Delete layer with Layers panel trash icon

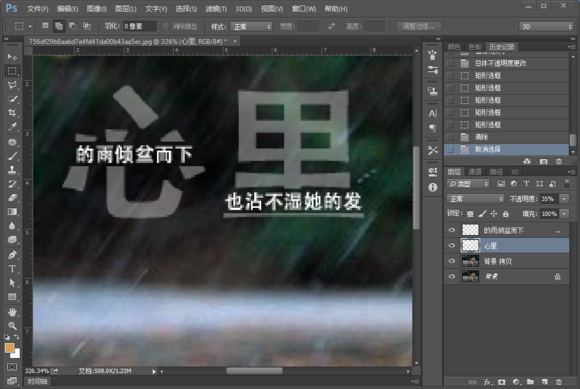point(559,382)
